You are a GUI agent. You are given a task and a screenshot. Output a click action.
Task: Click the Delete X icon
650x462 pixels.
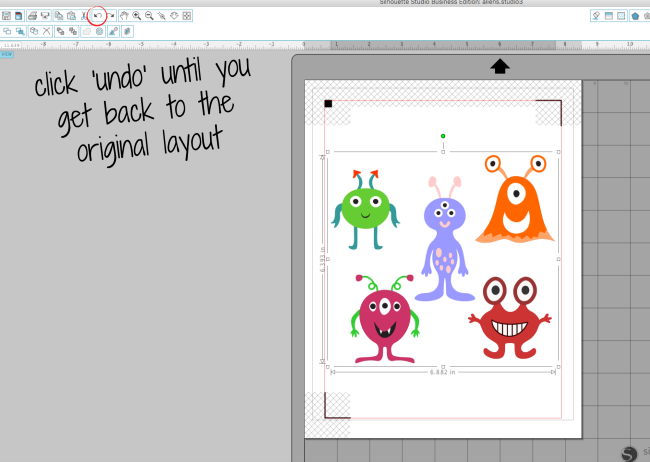pos(46,31)
